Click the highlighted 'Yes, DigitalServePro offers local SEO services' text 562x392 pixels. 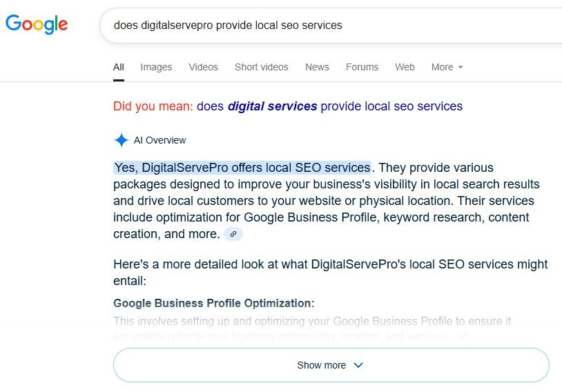pos(242,168)
